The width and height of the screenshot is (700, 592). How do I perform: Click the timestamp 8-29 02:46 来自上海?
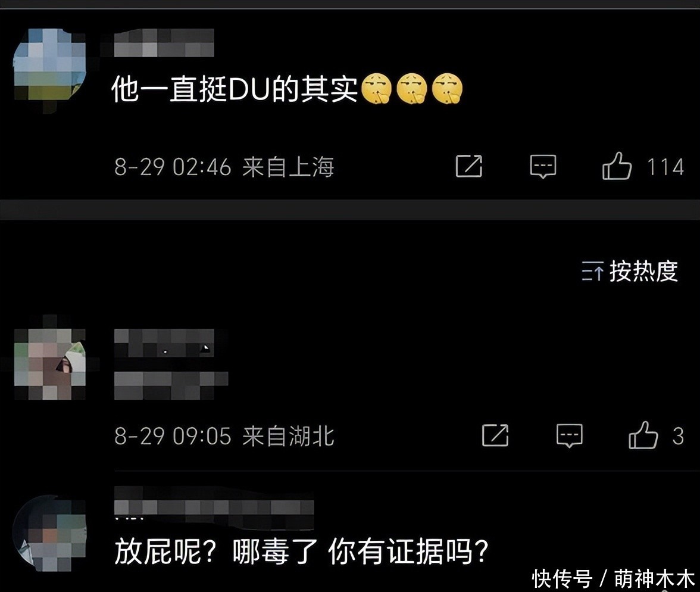point(224,167)
